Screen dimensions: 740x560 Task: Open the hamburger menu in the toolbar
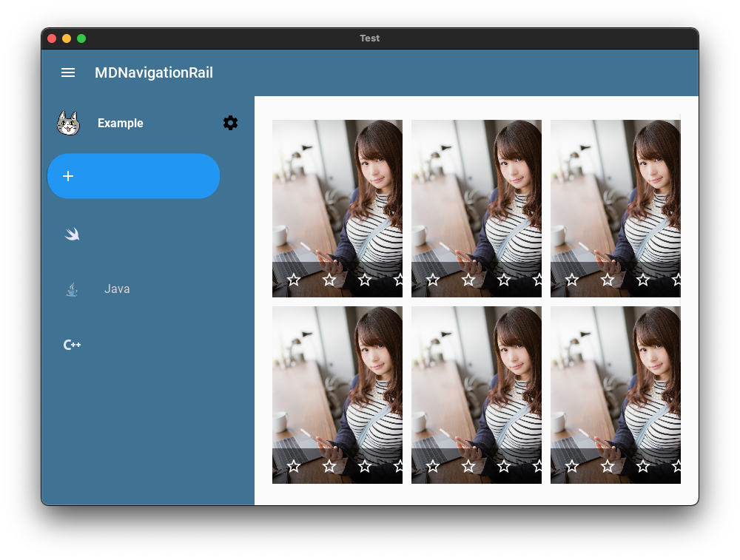68,72
